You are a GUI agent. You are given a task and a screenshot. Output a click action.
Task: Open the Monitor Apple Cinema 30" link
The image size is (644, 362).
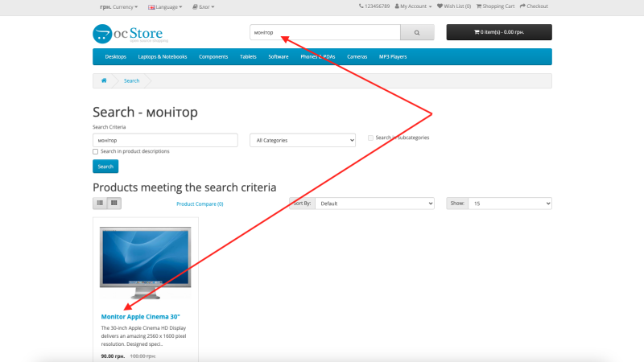tap(140, 317)
